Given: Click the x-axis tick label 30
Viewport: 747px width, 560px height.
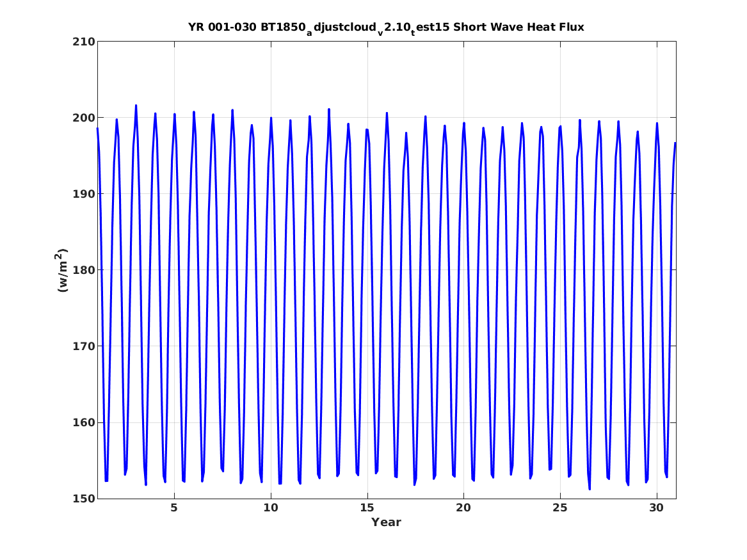Looking at the screenshot, I should tap(657, 508).
